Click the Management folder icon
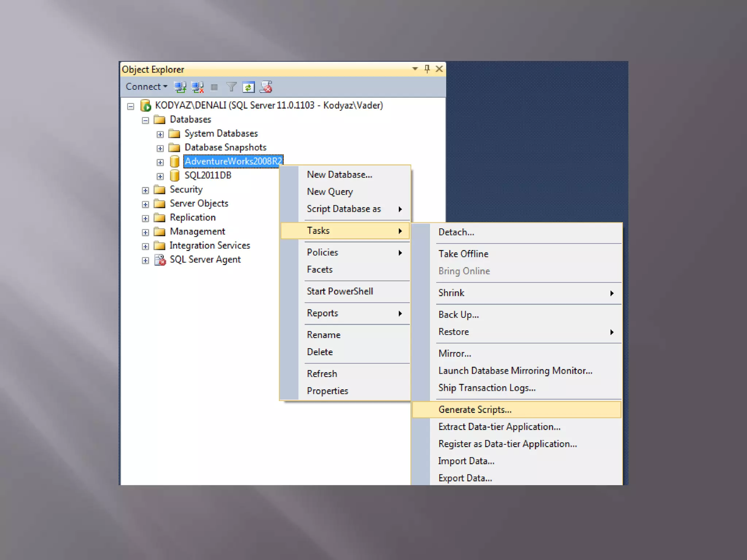 point(159,232)
